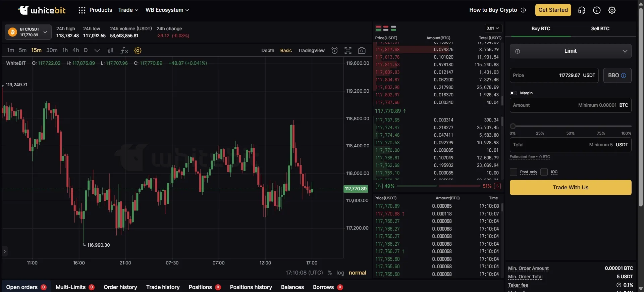Open the Order history tab
This screenshot has width=644, height=292.
coord(120,287)
